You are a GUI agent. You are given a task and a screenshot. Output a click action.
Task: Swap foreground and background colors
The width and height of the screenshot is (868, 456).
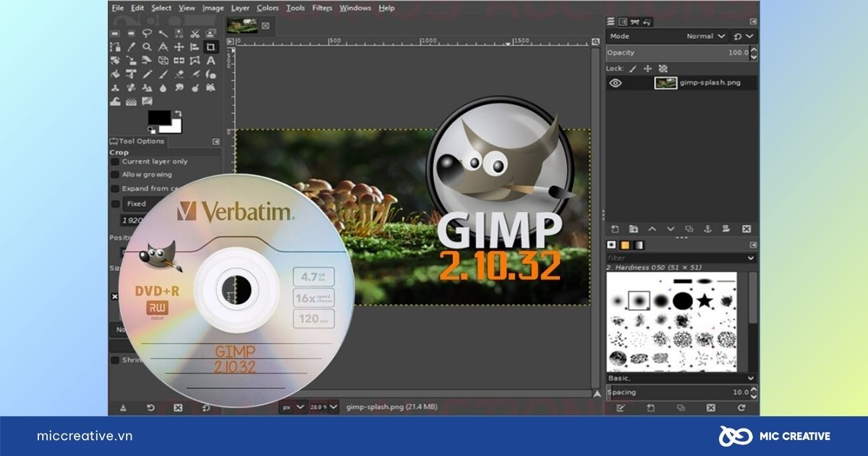179,114
